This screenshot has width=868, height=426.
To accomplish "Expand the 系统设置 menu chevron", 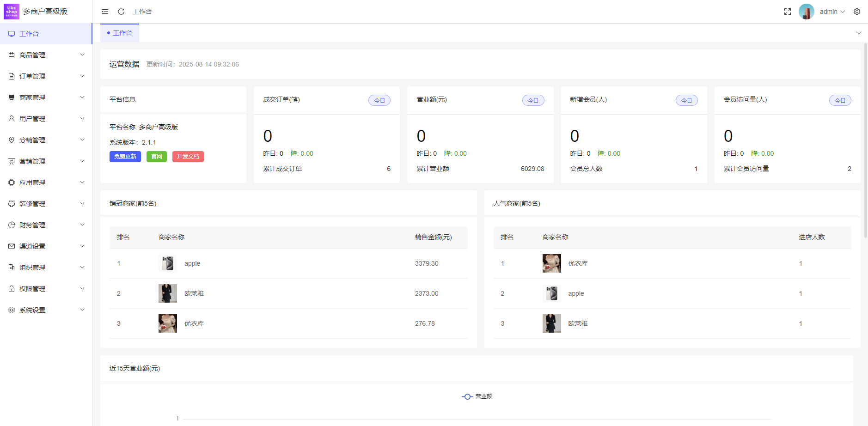I will point(82,310).
